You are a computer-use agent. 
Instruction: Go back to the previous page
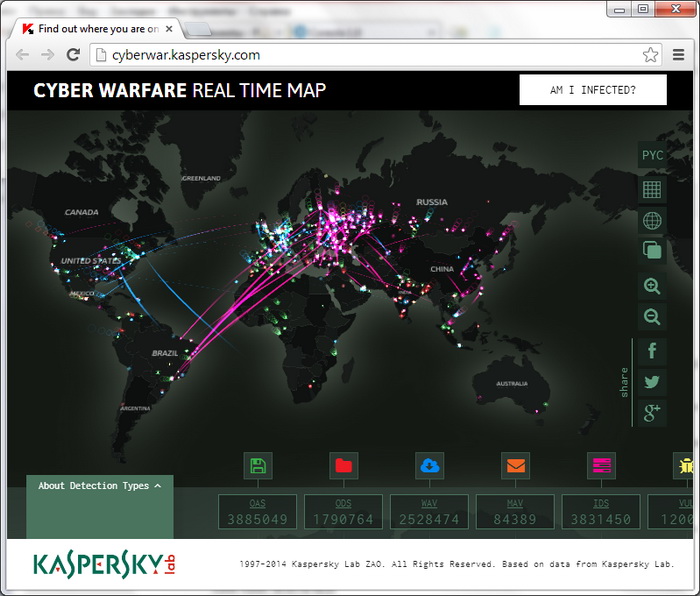pos(22,55)
